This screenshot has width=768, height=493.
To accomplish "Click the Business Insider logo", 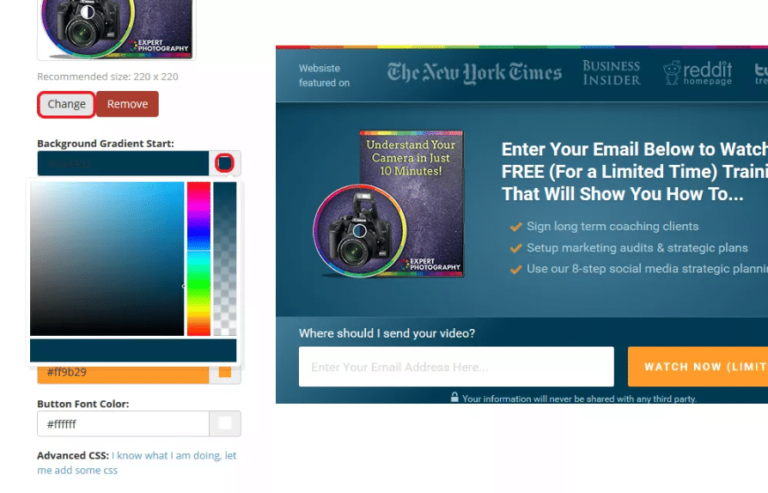I will click(x=611, y=73).
